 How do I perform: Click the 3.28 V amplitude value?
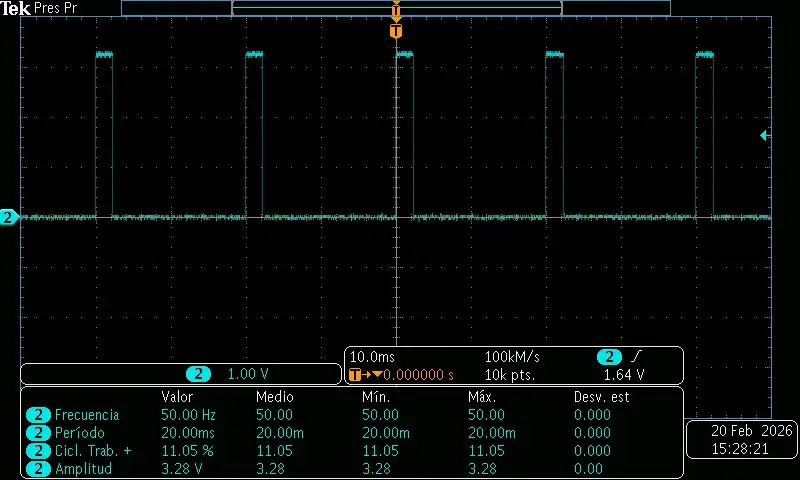(x=182, y=469)
